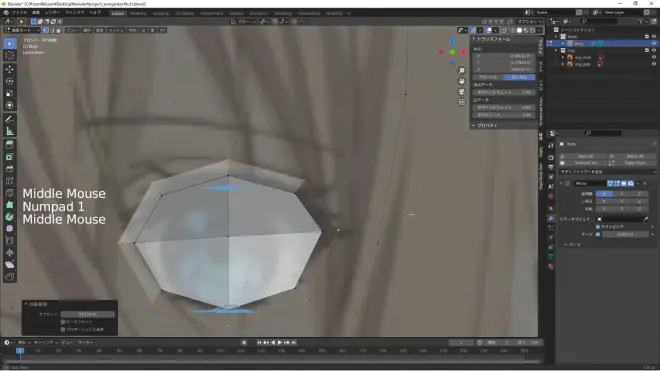Toggle the Merge checkbox in Mirror modifier
660x371 pixels.
[598, 234]
